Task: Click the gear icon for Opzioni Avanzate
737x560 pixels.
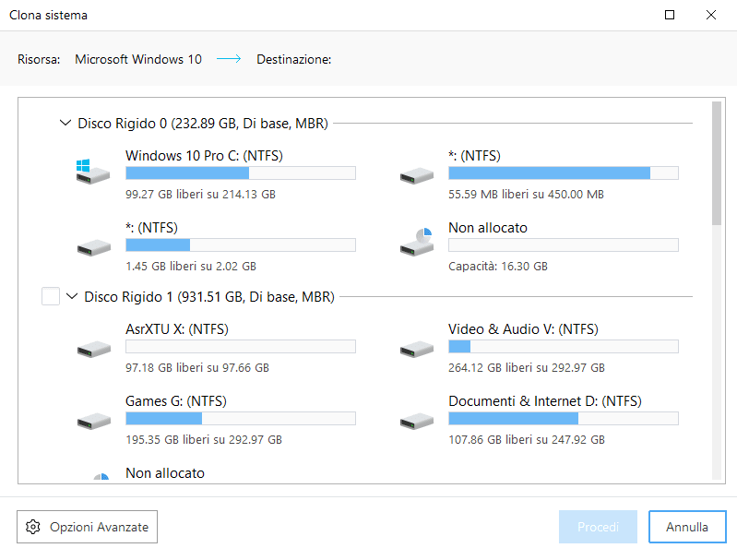Action: pos(34,527)
